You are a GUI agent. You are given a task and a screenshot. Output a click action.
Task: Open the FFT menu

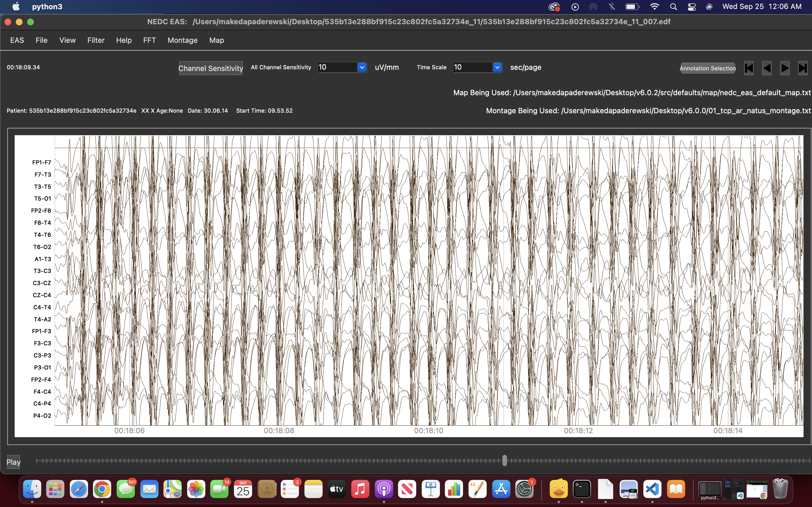click(x=149, y=40)
